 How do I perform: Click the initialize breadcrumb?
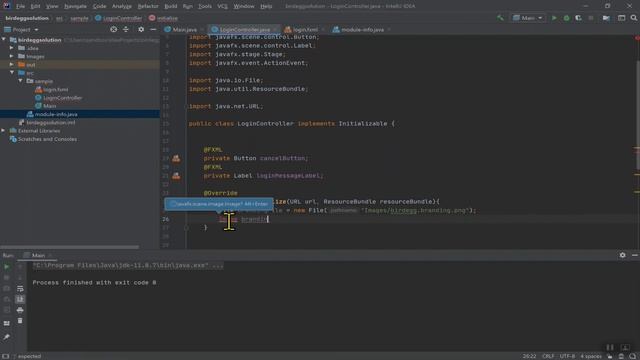[x=163, y=18]
